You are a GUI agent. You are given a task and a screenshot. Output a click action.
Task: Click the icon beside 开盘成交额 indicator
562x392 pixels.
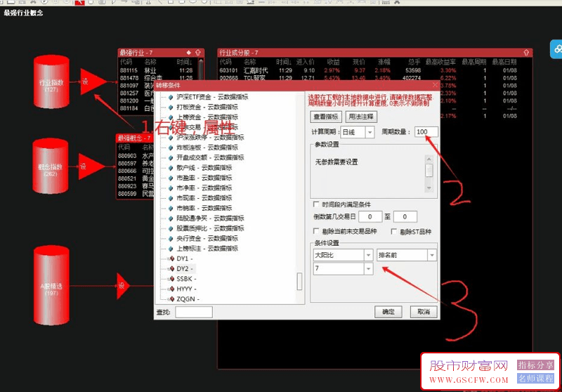pos(171,157)
